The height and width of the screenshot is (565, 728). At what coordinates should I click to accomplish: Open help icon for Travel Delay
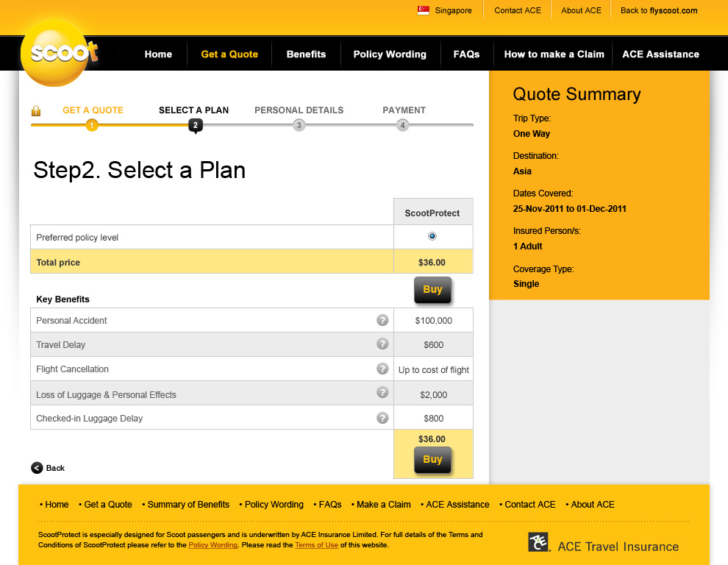[382, 344]
